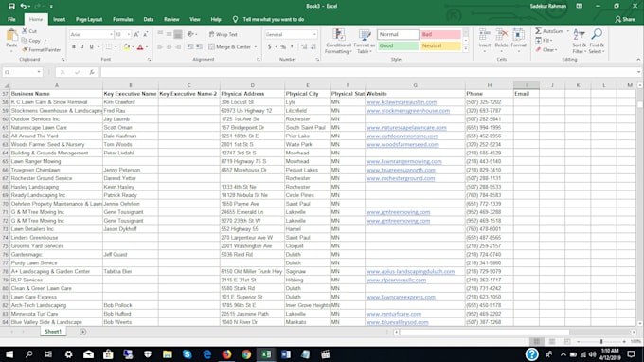Open the Font name dropdown
This screenshot has width=644, height=362.
pos(111,34)
